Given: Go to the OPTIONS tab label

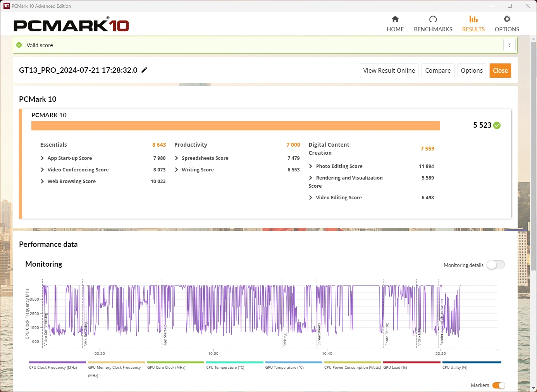Looking at the screenshot, I should [507, 29].
